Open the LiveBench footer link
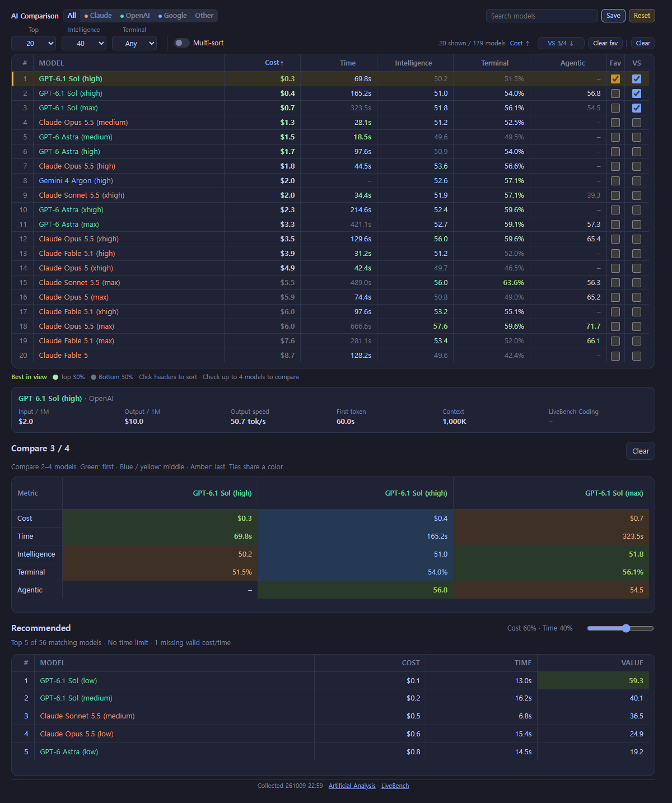Image resolution: width=672 pixels, height=803 pixels. tap(395, 786)
